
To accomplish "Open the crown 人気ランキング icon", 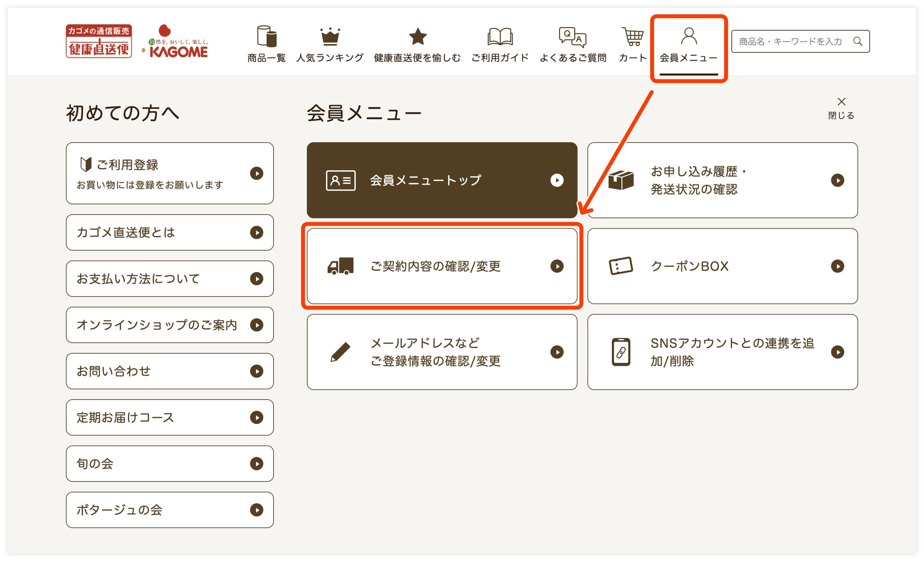I will pyautogui.click(x=330, y=37).
